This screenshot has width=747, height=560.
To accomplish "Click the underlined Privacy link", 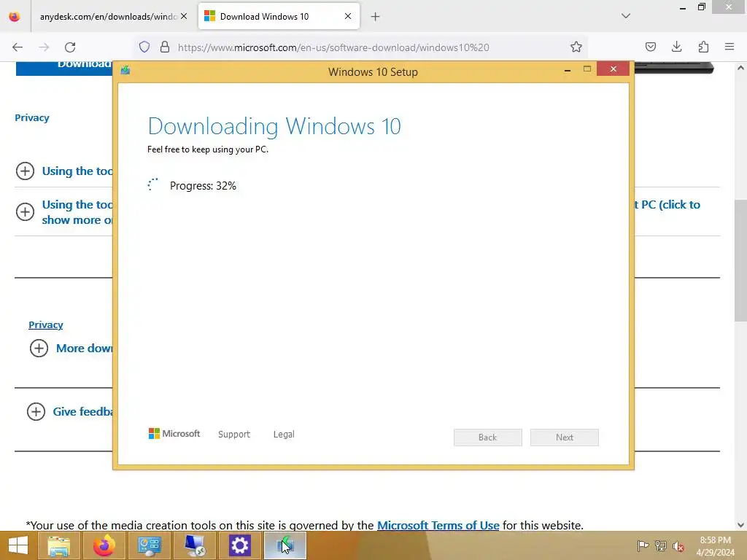I will (46, 324).
